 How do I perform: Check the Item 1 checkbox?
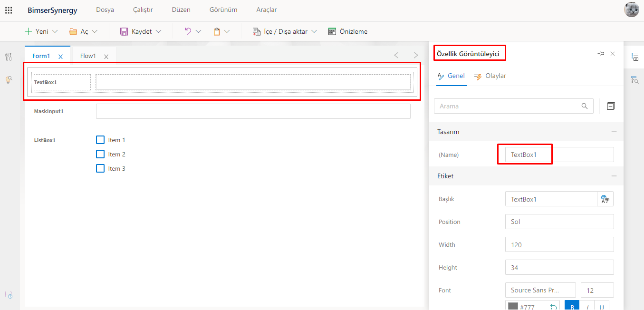click(100, 140)
